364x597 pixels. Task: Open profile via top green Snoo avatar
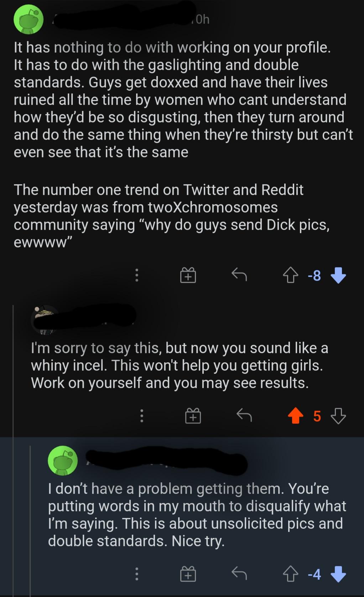(x=28, y=20)
